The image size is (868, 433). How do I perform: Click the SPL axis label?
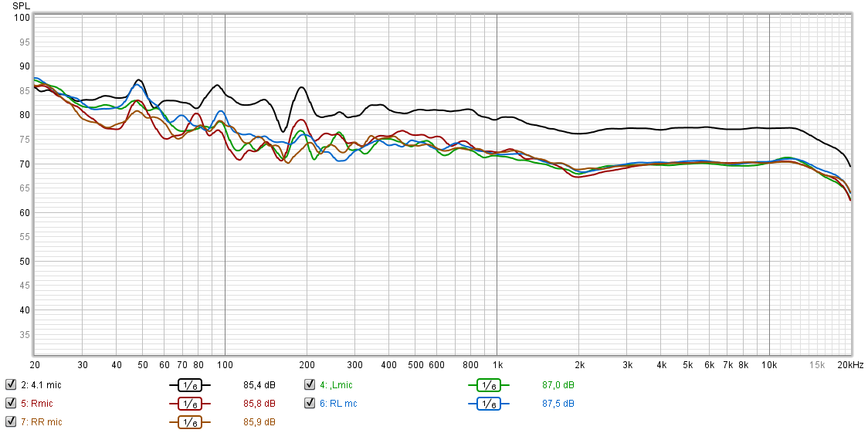coord(20,5)
